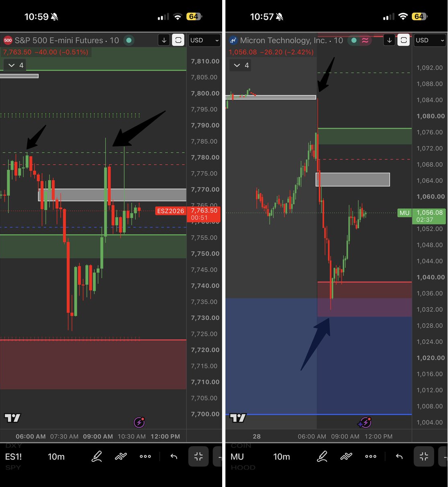This screenshot has height=487, width=448.
Task: Toggle the green market status dot on S&P 500
Action: [129, 40]
